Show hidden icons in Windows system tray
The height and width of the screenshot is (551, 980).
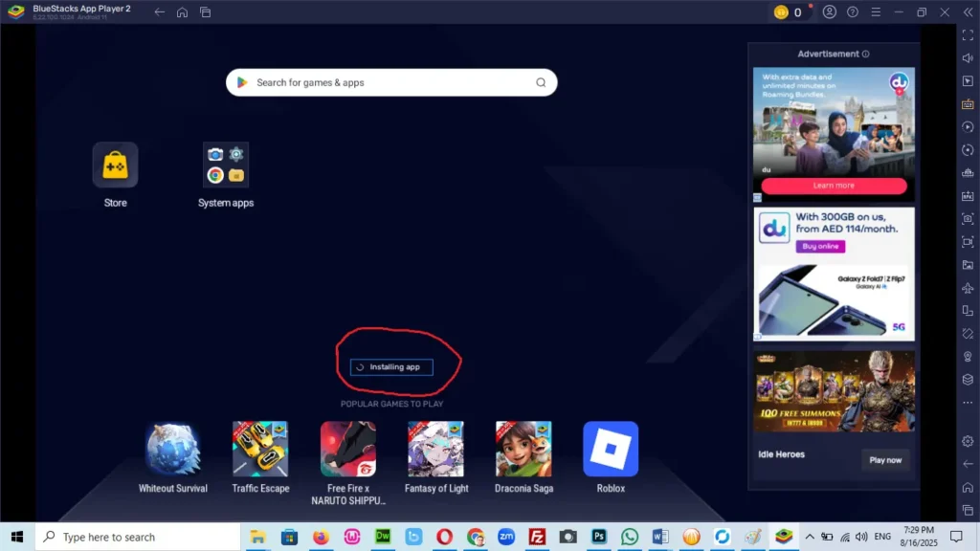pos(810,537)
